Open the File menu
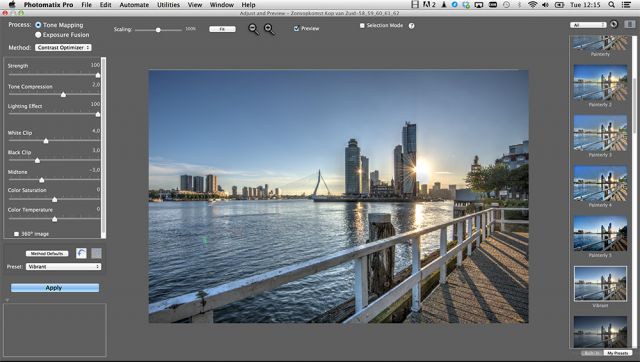Viewport: 640px width, 362px height. tap(87, 4)
